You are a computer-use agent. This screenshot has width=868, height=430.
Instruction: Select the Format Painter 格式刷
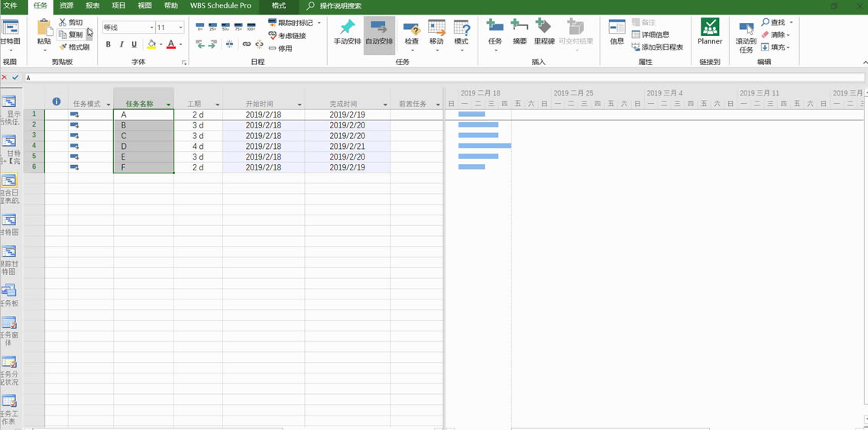74,47
